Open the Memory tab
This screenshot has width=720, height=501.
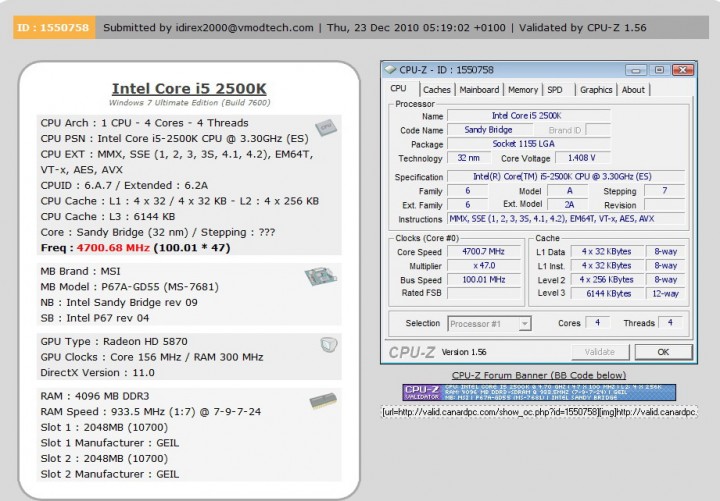click(523, 90)
